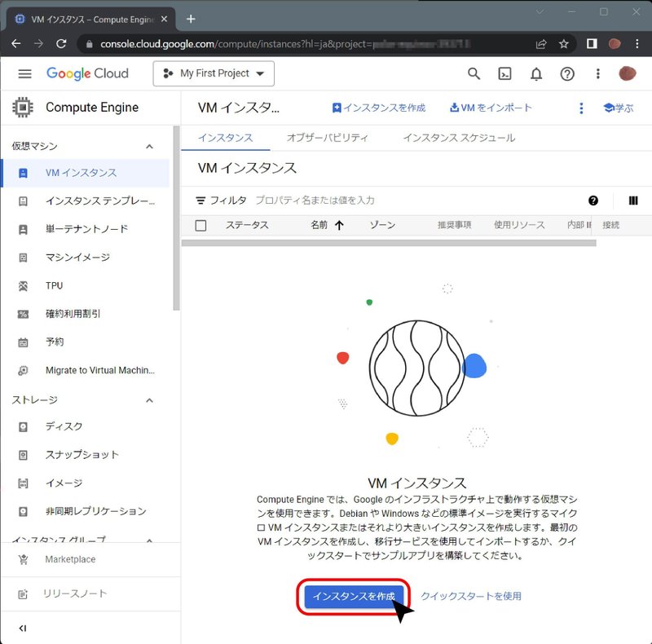This screenshot has height=644, width=652.
Task: Activate Cloud Shell terminal icon
Action: click(x=504, y=73)
